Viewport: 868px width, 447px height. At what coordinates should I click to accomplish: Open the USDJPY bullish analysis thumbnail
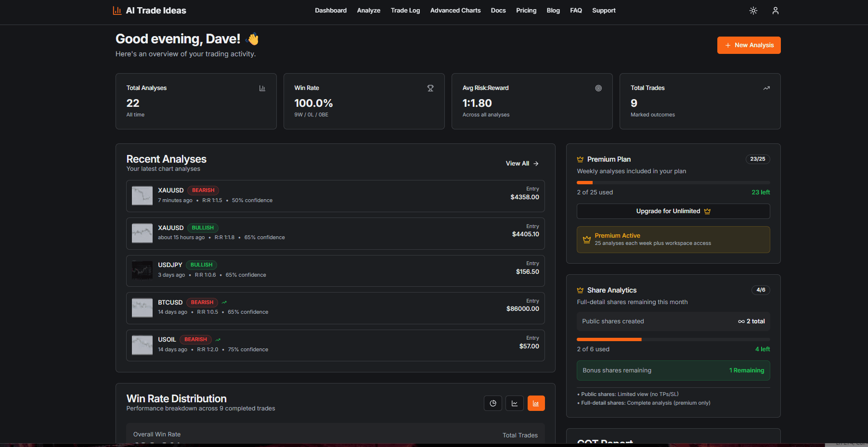[x=142, y=270]
